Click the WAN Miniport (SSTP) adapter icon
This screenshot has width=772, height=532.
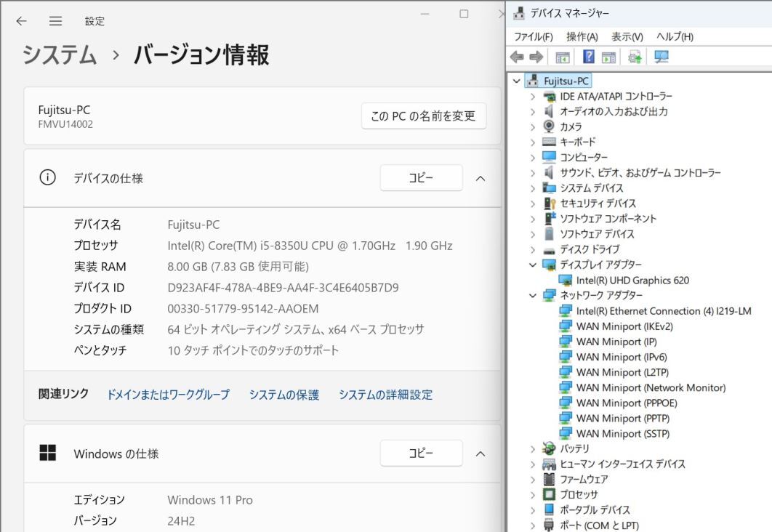coord(566,433)
